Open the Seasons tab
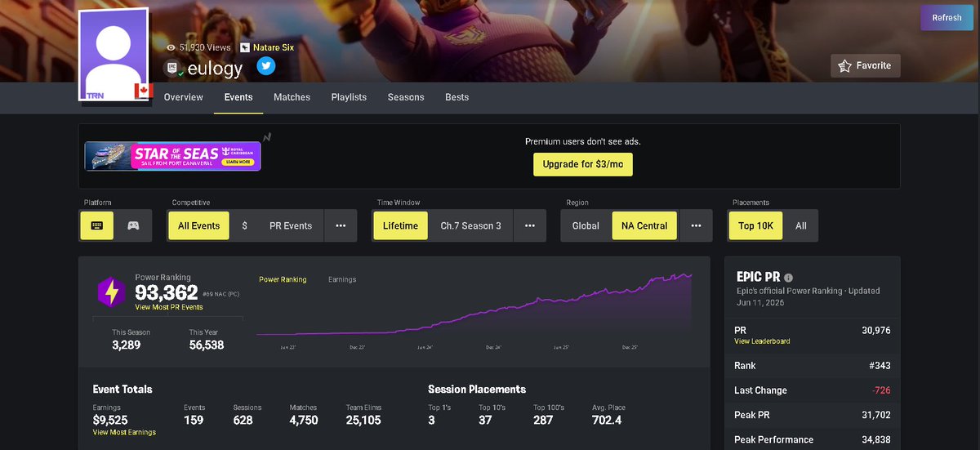The height and width of the screenshot is (450, 980). click(406, 97)
